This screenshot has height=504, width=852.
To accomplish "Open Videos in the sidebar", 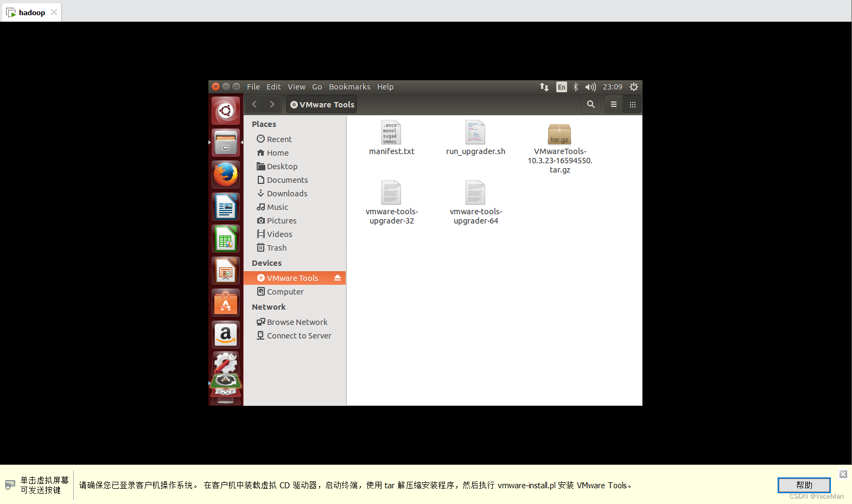I will coord(295,234).
